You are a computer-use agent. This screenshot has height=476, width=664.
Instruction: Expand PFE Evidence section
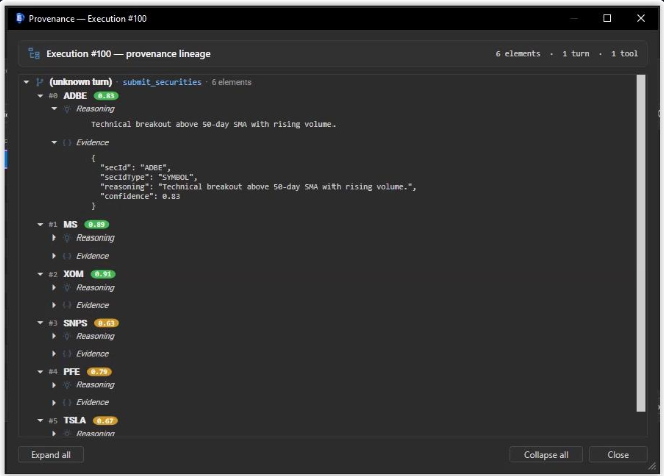[x=54, y=402]
